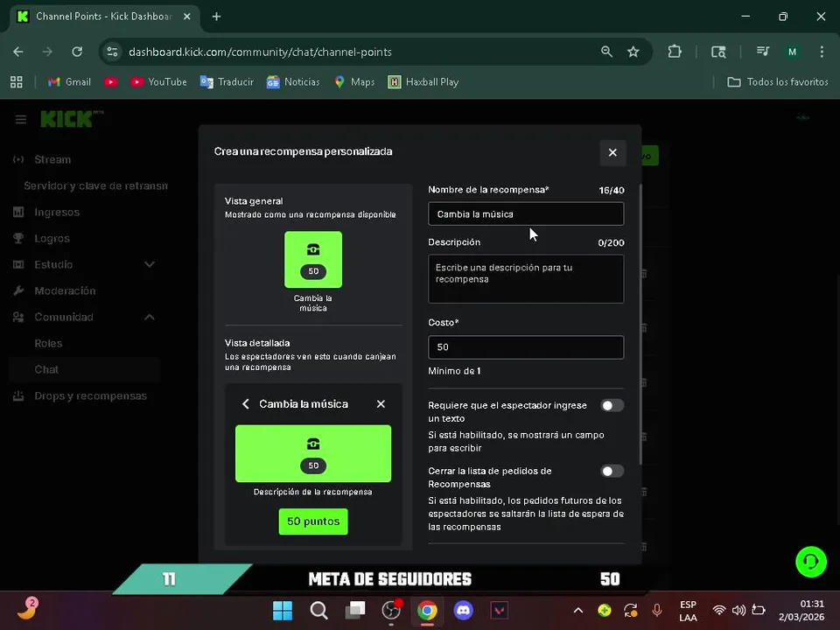Toggle 'Cerrar la lista de pedidos de Recompensas'
This screenshot has width=840, height=630.
click(x=612, y=471)
